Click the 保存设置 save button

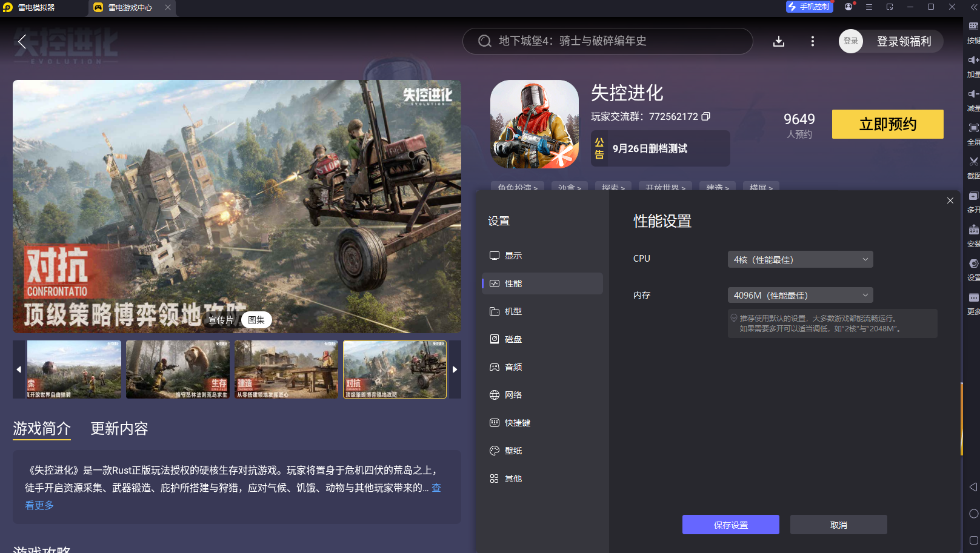pos(731,525)
